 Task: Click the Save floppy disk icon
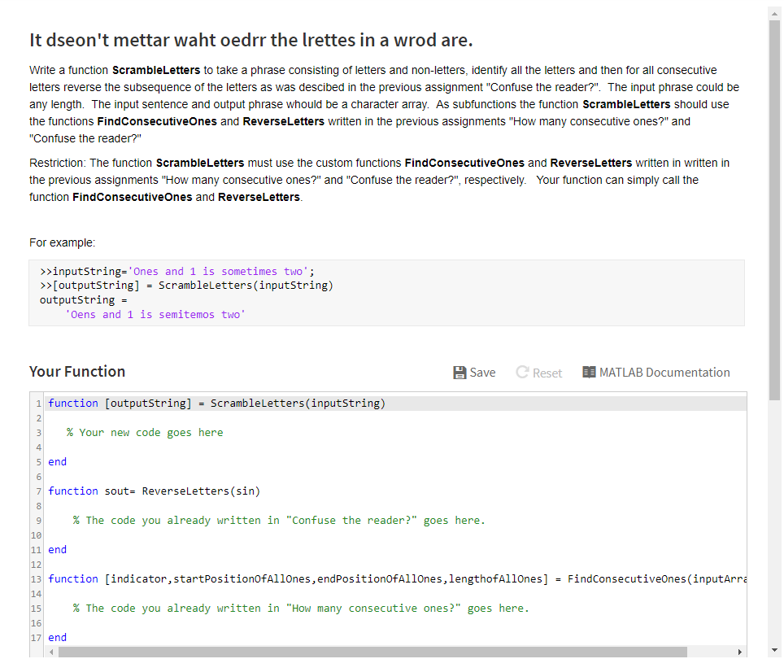point(460,372)
